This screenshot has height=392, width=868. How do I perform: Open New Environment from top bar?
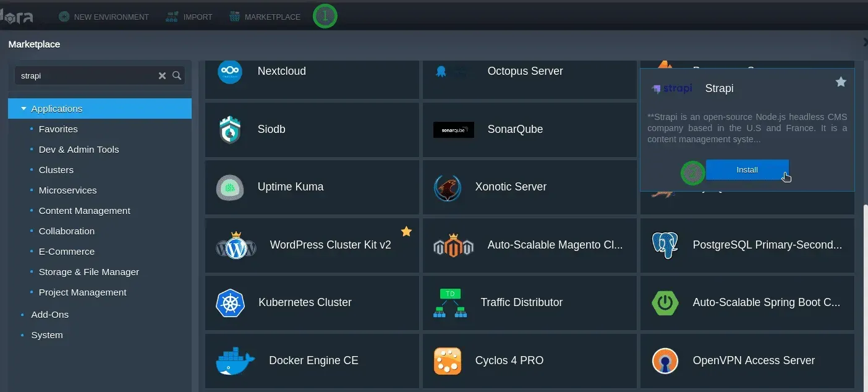tap(104, 17)
